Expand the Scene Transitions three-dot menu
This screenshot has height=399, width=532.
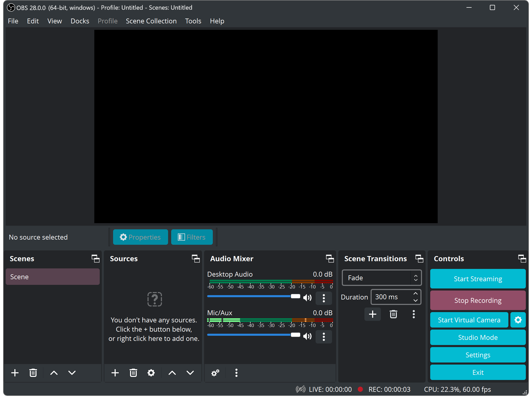coord(414,314)
